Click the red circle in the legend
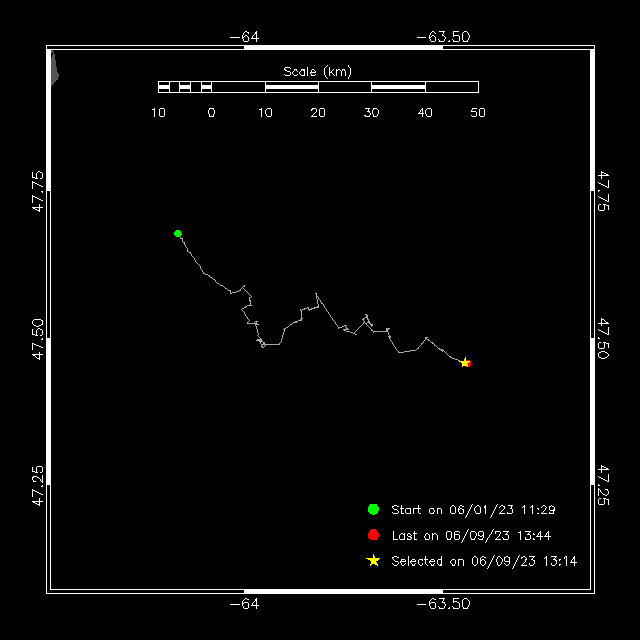640x640 pixels. (373, 535)
